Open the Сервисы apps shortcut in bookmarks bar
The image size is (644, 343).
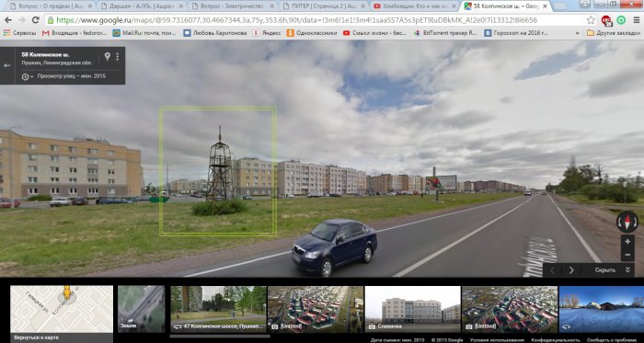pyautogui.click(x=19, y=33)
